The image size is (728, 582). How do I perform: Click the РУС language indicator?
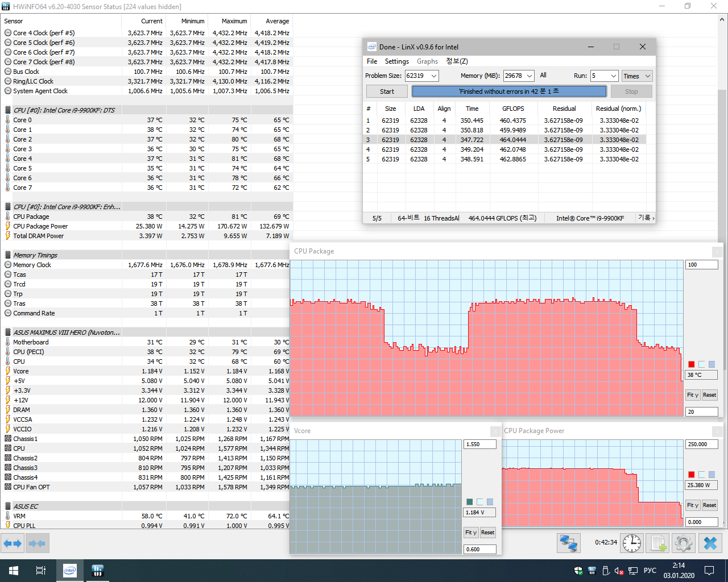coord(650,571)
